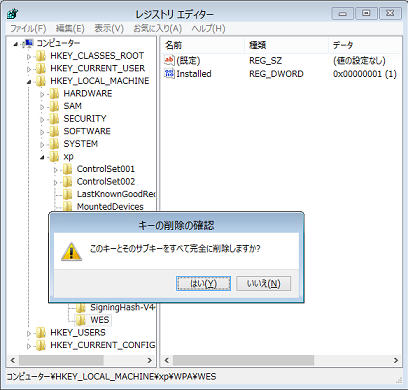Click values pane right scroll arrow
Viewport: 408px width, 390px height.
(396, 360)
